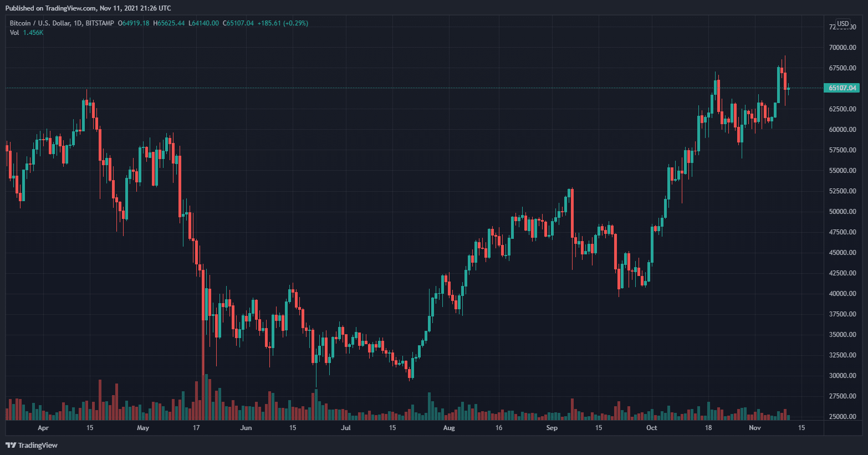Click the 18 date label on time axis

(x=708, y=428)
